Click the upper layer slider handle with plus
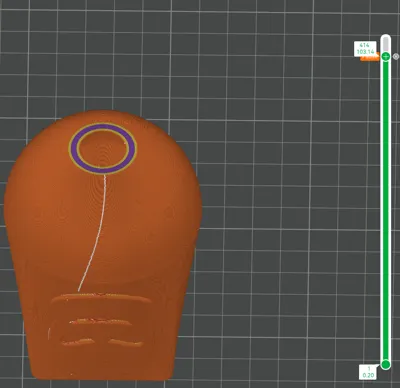 tap(386, 57)
